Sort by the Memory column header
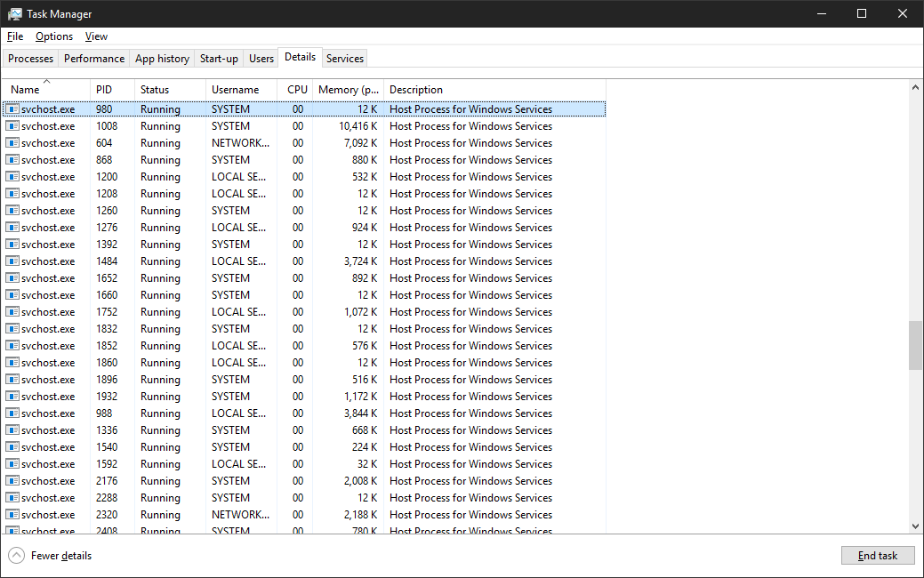924x578 pixels. tap(349, 90)
